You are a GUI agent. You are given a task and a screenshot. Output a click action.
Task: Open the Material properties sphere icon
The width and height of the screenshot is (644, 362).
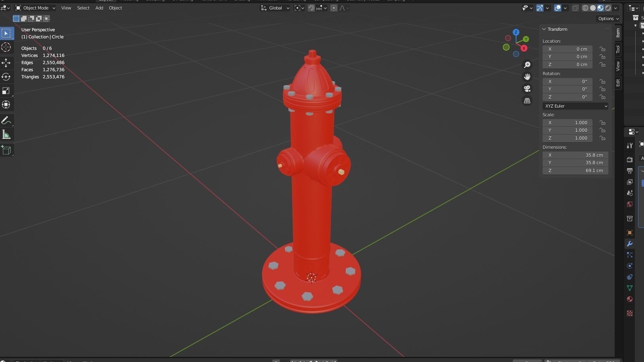tap(629, 299)
